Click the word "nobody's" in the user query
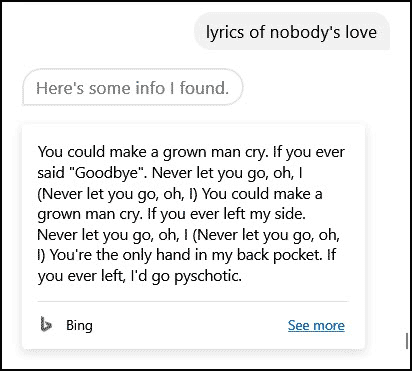The width and height of the screenshot is (412, 371). [305, 32]
